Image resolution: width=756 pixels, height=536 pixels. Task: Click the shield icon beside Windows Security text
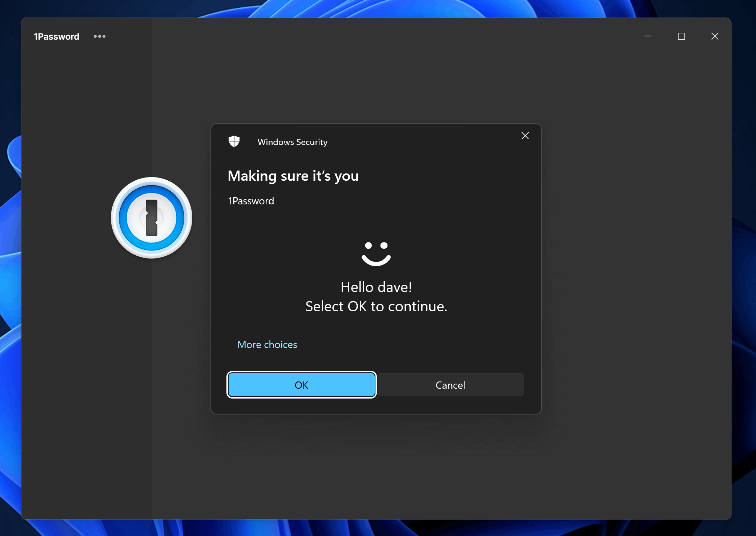(x=234, y=142)
